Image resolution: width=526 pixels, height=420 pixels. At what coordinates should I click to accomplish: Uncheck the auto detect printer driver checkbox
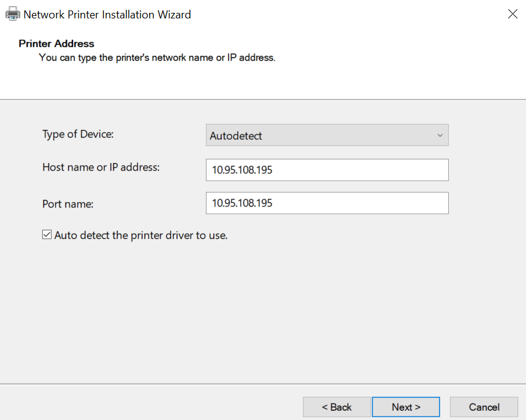pyautogui.click(x=47, y=235)
